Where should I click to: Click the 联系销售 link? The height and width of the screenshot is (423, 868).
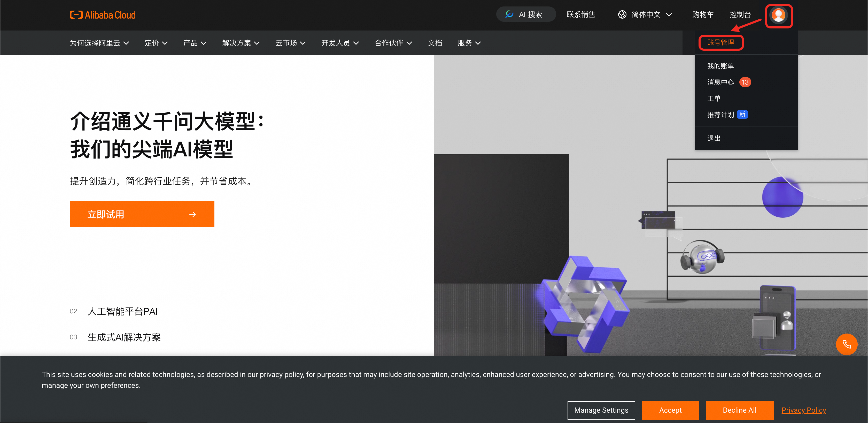point(580,14)
